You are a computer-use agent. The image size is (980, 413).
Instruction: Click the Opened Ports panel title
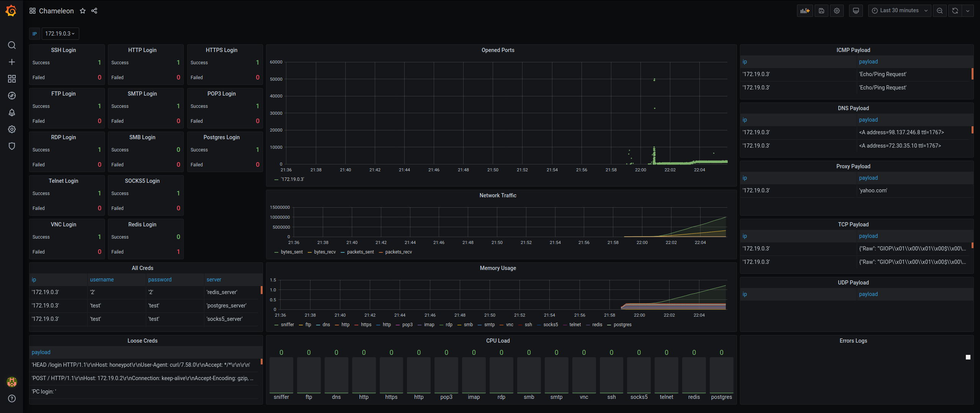coord(498,50)
